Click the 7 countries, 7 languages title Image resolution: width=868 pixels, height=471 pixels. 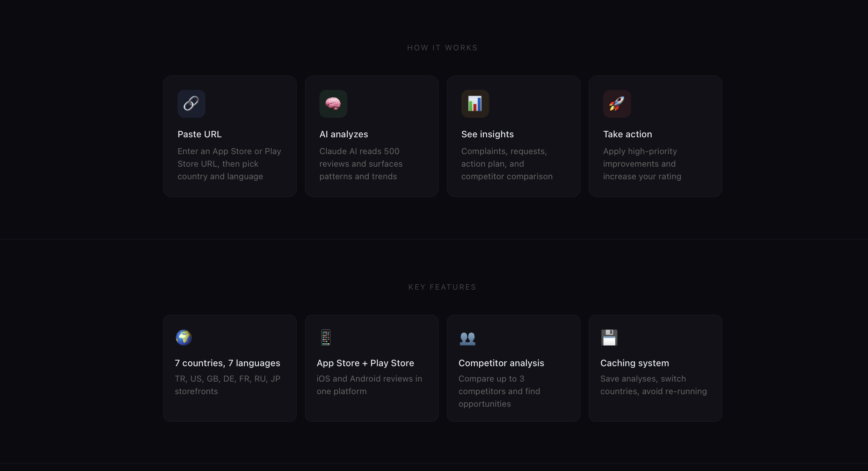227,363
